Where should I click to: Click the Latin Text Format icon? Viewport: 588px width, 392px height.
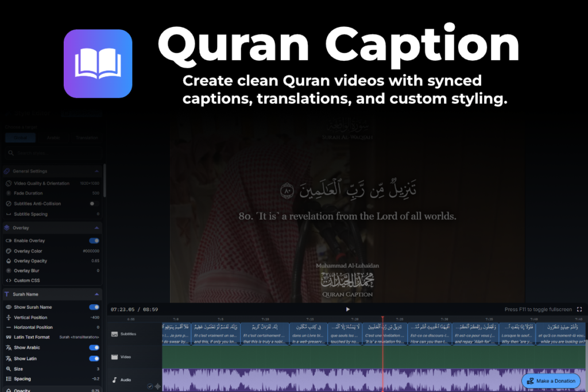(9, 337)
